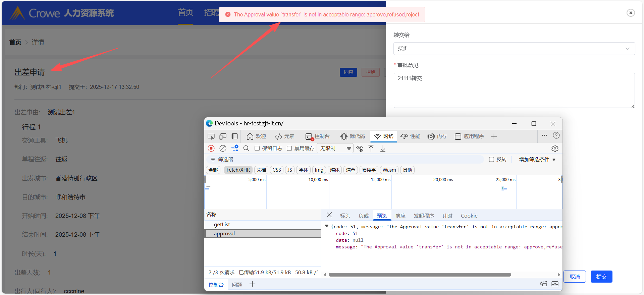Screen dimensions: 644x295
Task: Enable the disable cache (禁用缓存) checkbox
Action: coord(289,148)
